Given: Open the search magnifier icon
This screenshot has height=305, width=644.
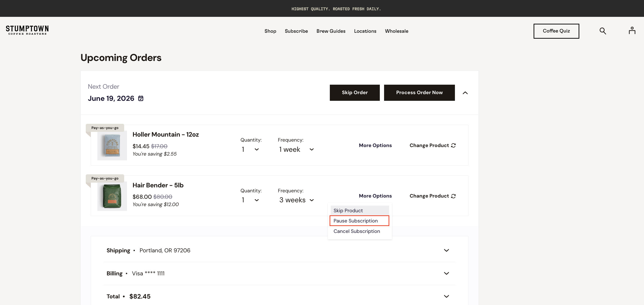Looking at the screenshot, I should (603, 31).
